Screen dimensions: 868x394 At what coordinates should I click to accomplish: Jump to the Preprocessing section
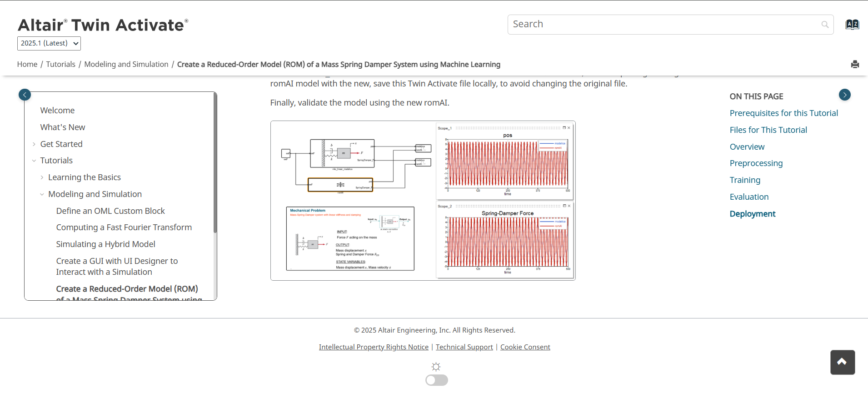tap(756, 163)
